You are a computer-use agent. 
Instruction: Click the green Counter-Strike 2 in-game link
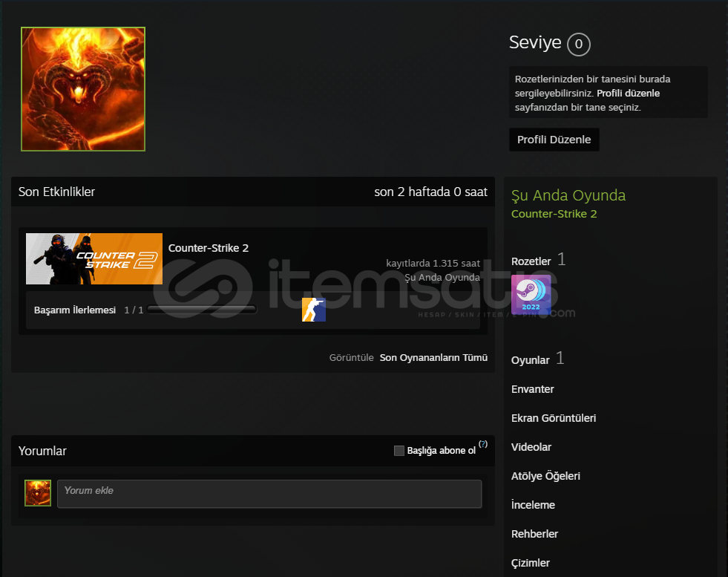pos(554,214)
